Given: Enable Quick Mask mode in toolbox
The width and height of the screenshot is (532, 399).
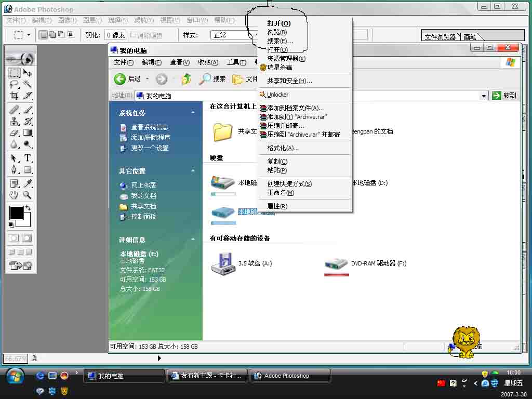Looking at the screenshot, I should (27, 238).
